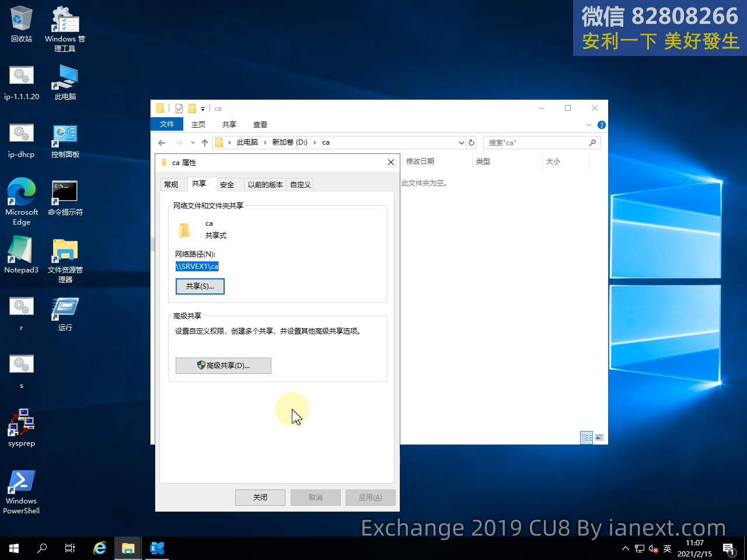This screenshot has width=747, height=560.
Task: Open 运行 desktop shortcut
Action: 65,314
